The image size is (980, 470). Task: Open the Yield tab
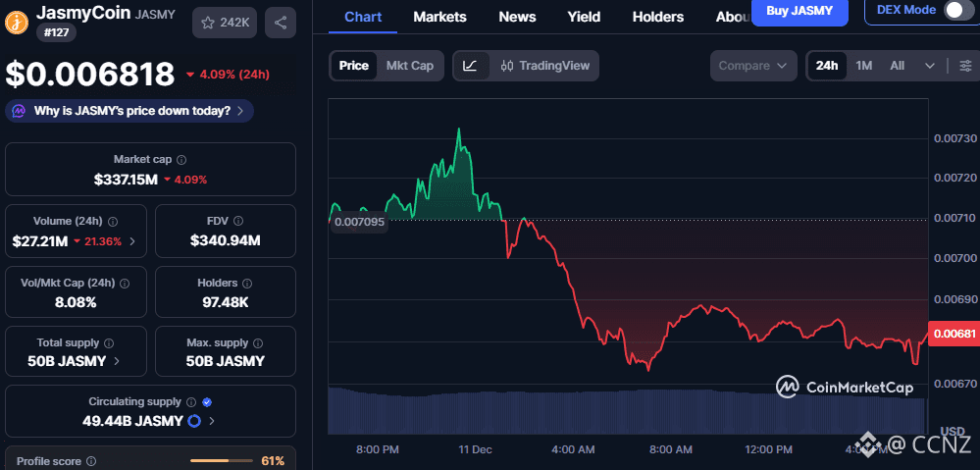pyautogui.click(x=584, y=17)
